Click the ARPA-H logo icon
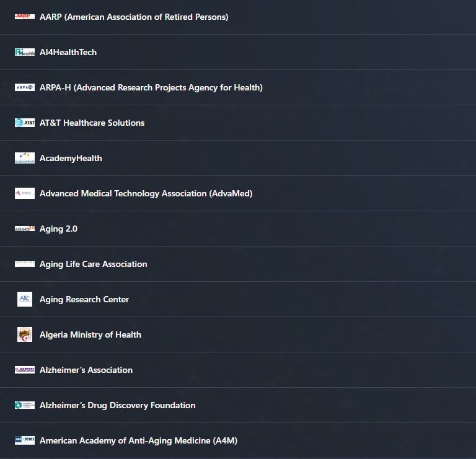Viewport: 476px width, 459px height. 25,87
